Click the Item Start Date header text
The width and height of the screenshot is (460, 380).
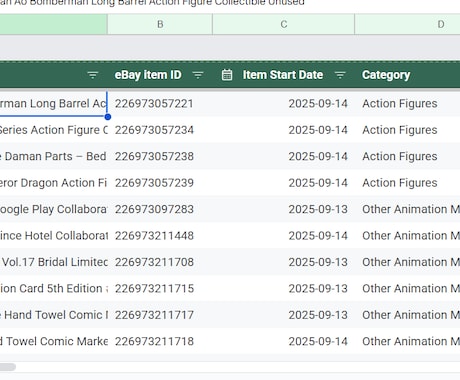pyautogui.click(x=283, y=75)
